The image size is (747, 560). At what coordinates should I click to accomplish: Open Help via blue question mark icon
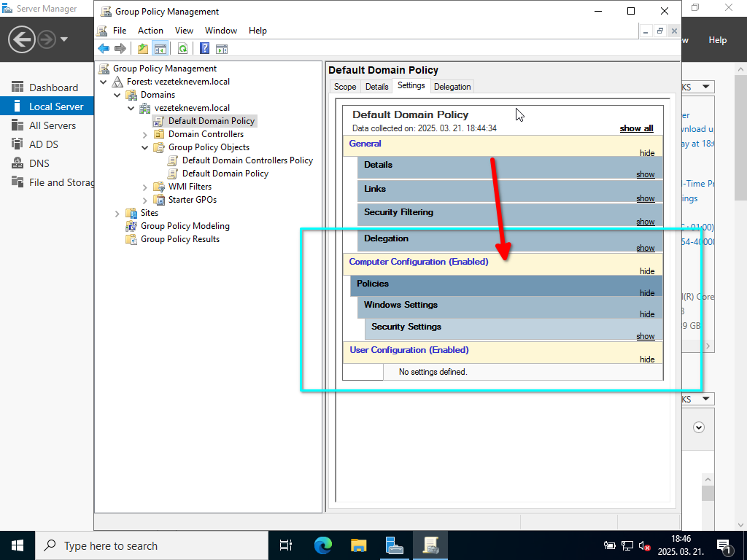click(204, 49)
